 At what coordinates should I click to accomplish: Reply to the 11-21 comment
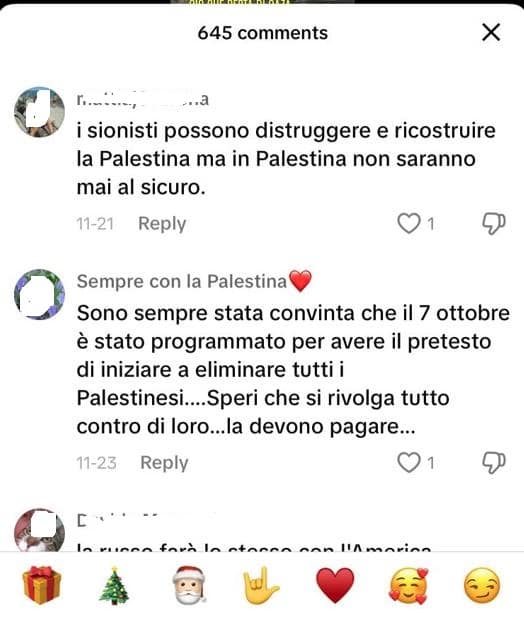[x=162, y=224]
